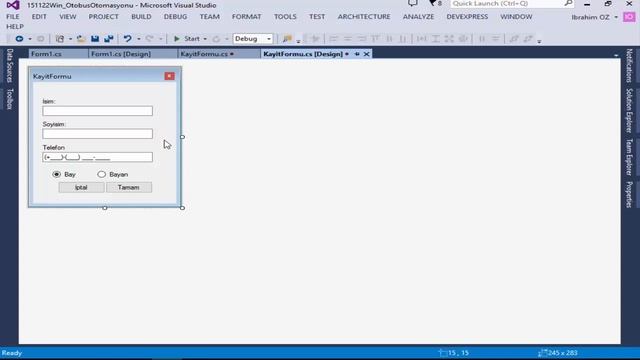The image size is (640, 360).
Task: Open the Data Sources side panel
Action: pyautogui.click(x=10, y=65)
